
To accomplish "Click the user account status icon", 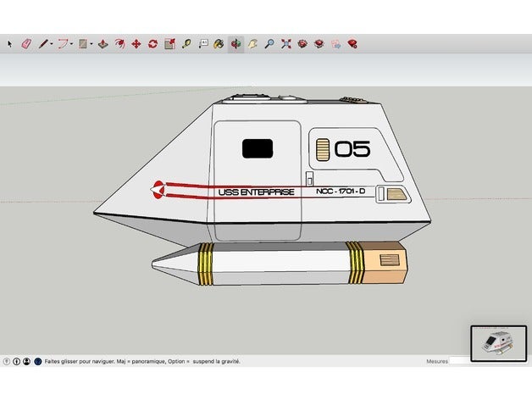I will point(26,362).
